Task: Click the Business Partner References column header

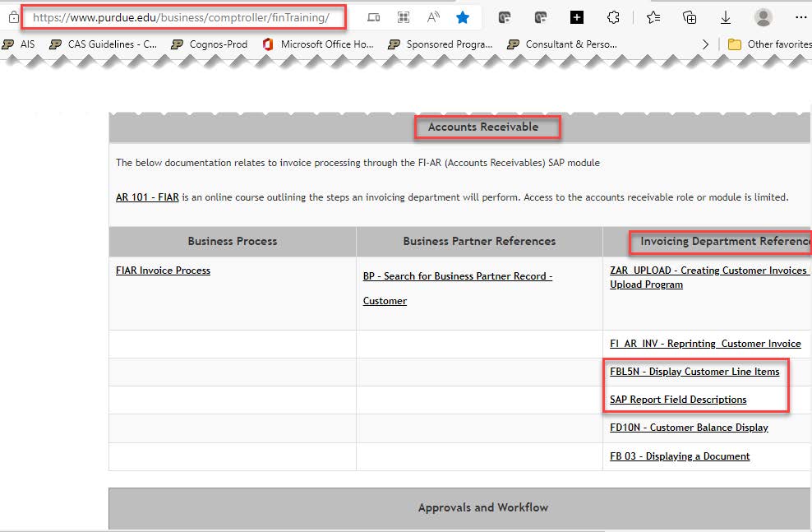Action: pos(479,242)
